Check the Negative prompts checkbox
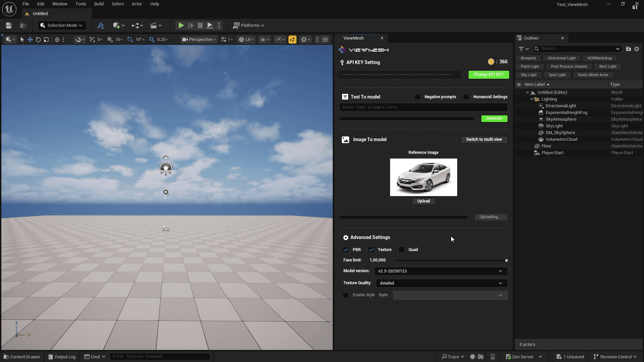Screen dimensions: 644x362 coord(418,97)
